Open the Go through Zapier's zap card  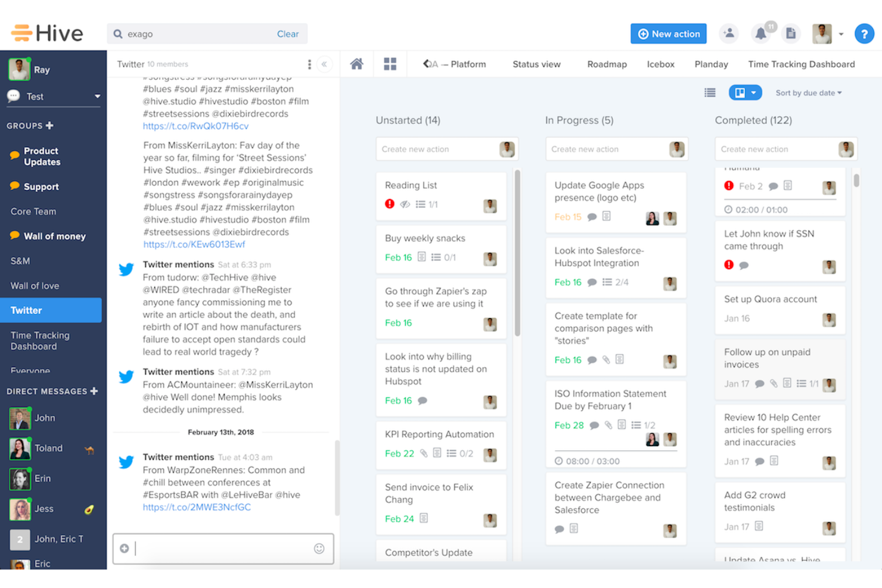441,309
